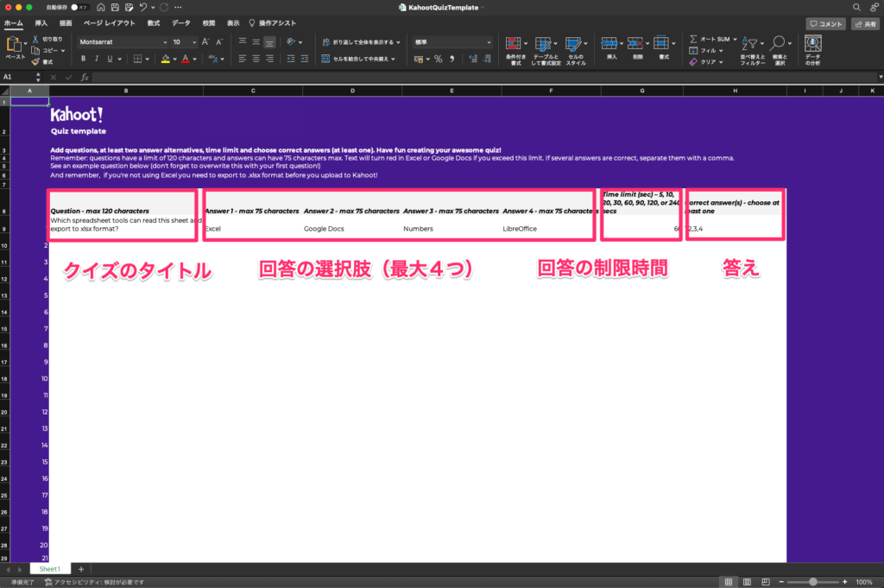
Task: Apply the yellow fill color swatch
Action: point(166,59)
